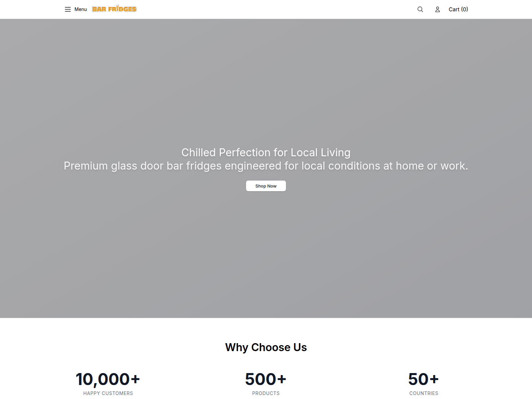The width and height of the screenshot is (532, 399).
Task: Click the search magnifier icon
Action: tap(420, 9)
